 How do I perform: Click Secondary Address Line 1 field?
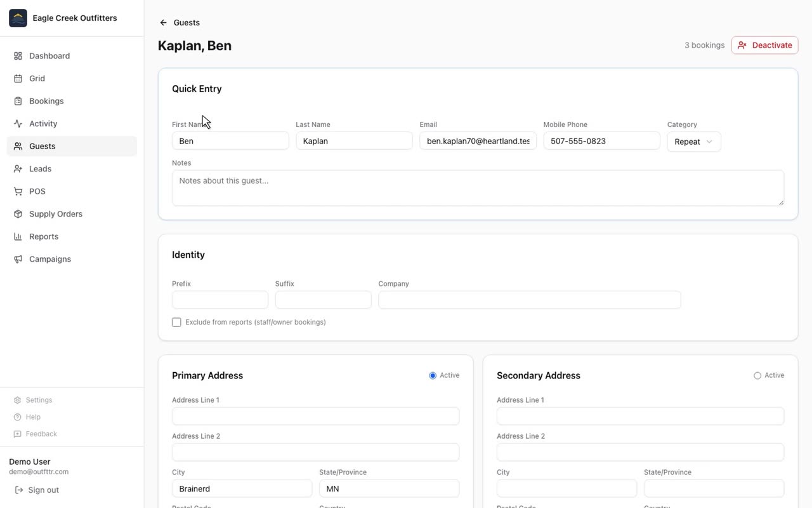640,416
